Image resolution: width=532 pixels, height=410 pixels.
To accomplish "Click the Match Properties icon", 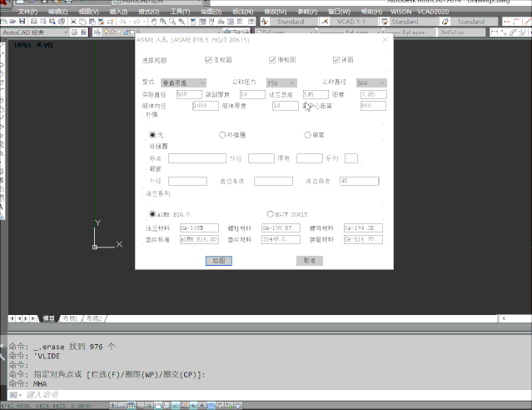I will (101, 22).
